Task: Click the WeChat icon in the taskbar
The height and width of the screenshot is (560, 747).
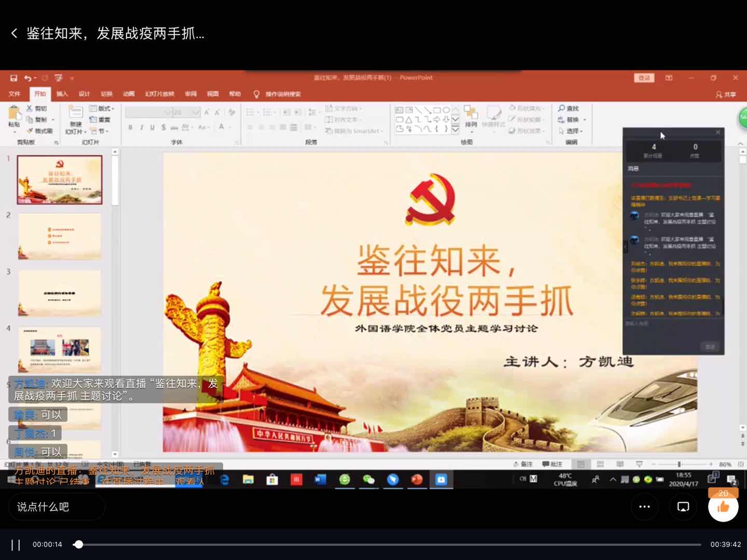Action: pos(368,480)
